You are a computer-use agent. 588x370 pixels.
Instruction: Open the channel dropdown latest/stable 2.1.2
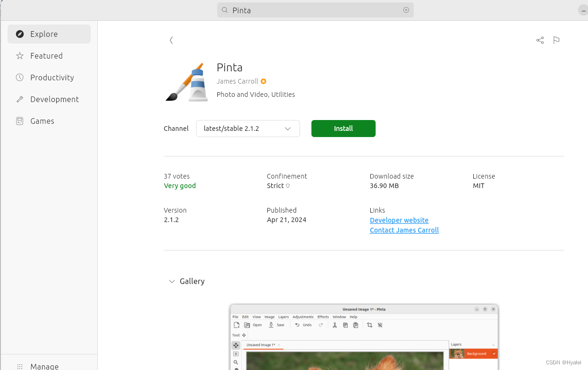pyautogui.click(x=248, y=129)
